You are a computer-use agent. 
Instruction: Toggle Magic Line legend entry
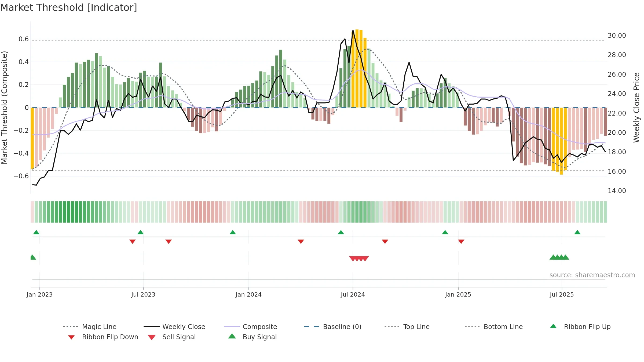(90, 327)
